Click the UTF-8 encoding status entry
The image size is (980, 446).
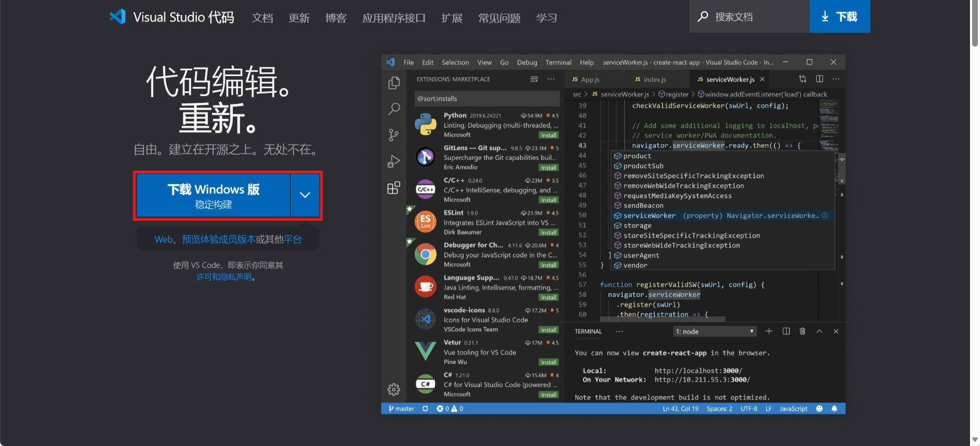[749, 409]
